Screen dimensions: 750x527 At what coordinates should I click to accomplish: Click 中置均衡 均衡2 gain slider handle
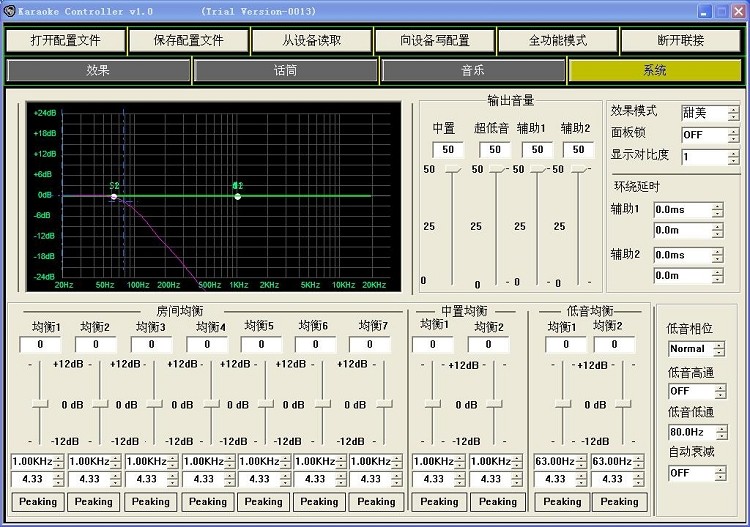pyautogui.click(x=494, y=404)
